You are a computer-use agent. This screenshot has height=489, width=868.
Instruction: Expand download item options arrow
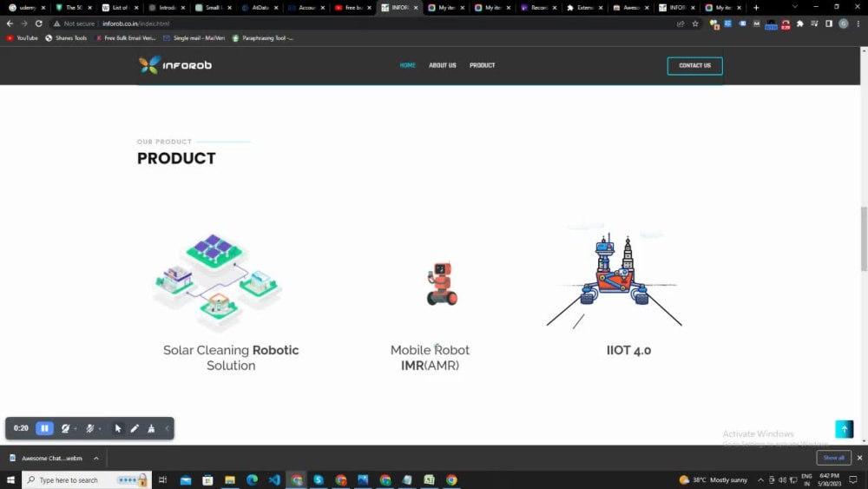(x=96, y=458)
